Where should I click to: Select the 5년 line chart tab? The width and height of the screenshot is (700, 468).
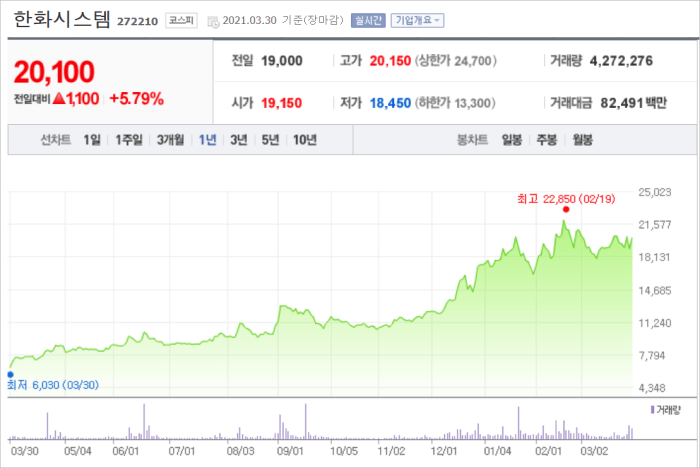[x=270, y=140]
